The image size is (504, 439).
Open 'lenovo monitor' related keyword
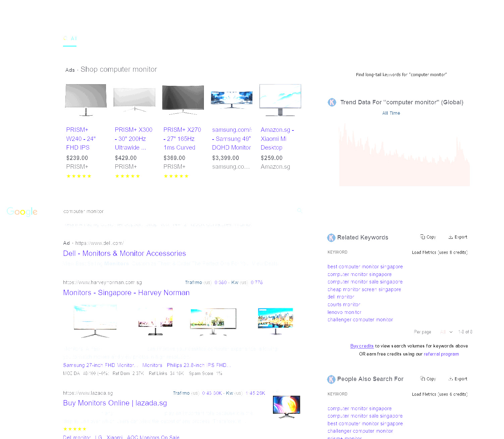[344, 313]
